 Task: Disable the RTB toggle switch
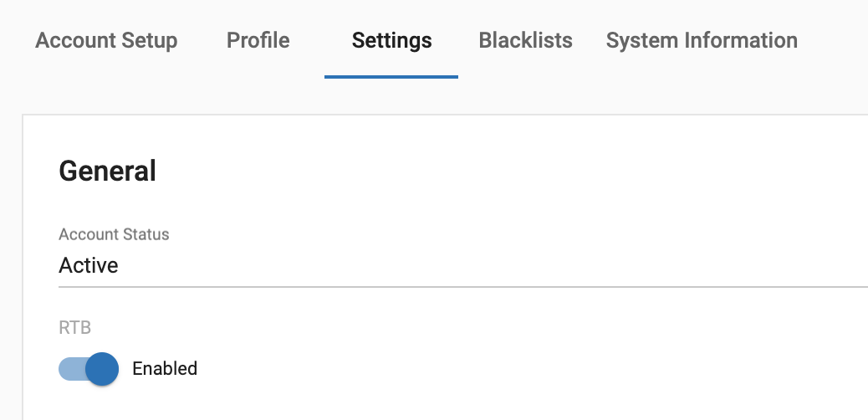coord(89,369)
